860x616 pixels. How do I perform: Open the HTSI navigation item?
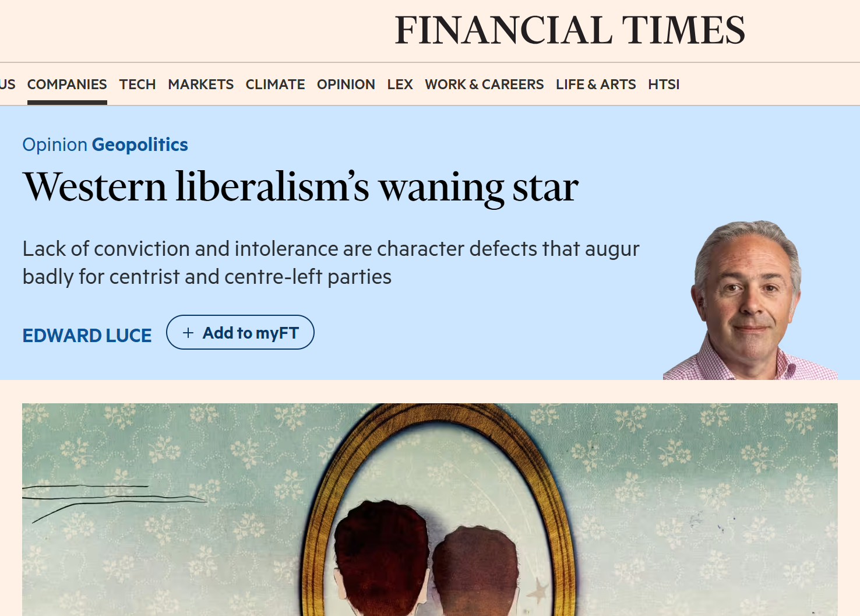tap(664, 85)
